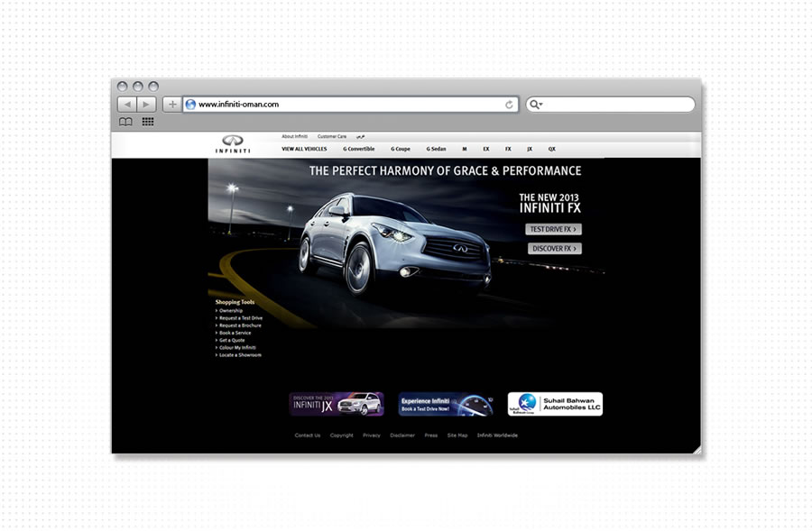Screen dimensions: 812x531
Task: Open the Site Map footer link
Action: 457,435
